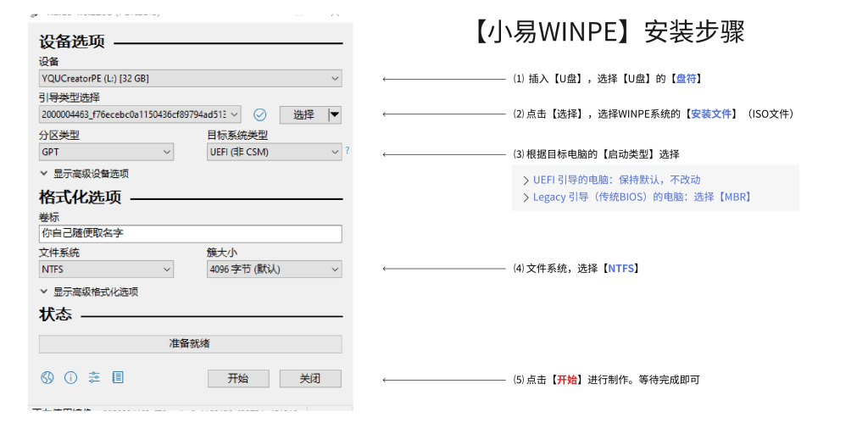
Task: Click the 选择 button
Action: 304,114
